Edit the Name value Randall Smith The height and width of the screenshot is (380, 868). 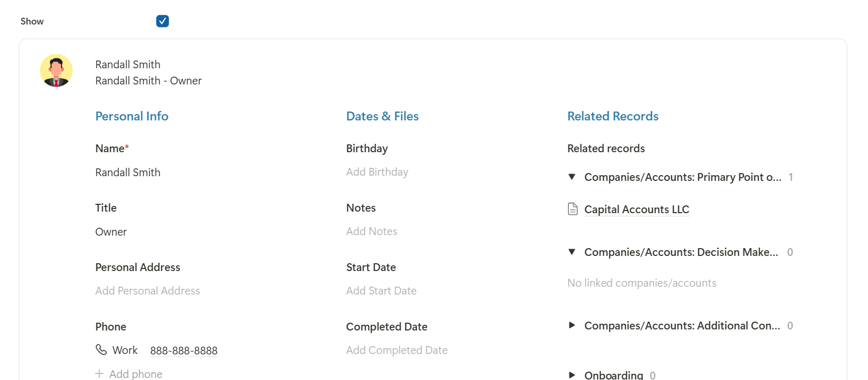click(128, 173)
